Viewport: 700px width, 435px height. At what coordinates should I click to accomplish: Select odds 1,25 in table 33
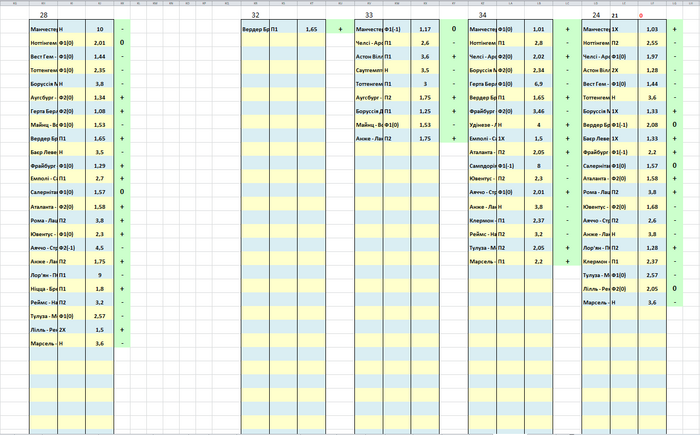tap(425, 111)
